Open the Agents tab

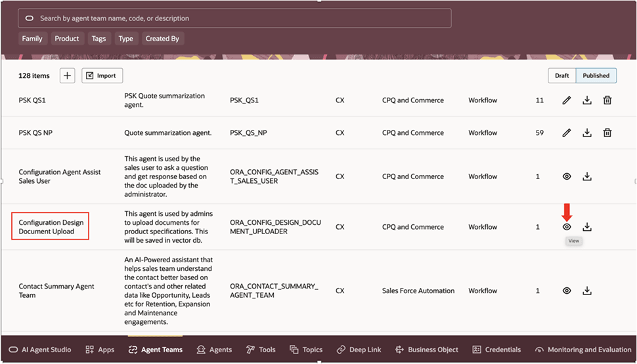(x=214, y=350)
